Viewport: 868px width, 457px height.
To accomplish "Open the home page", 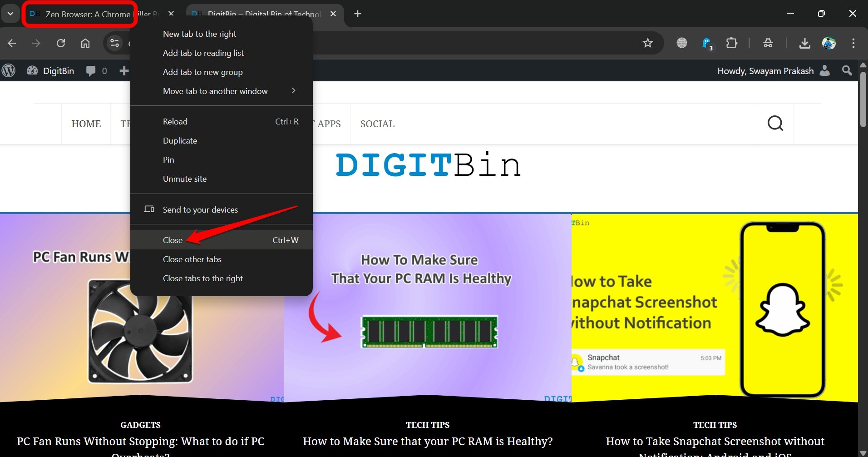I will coord(85,43).
